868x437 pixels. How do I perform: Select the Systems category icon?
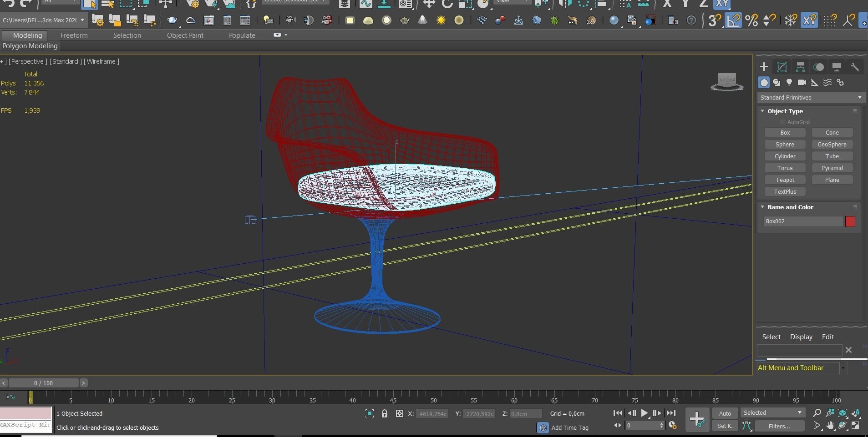(x=840, y=82)
